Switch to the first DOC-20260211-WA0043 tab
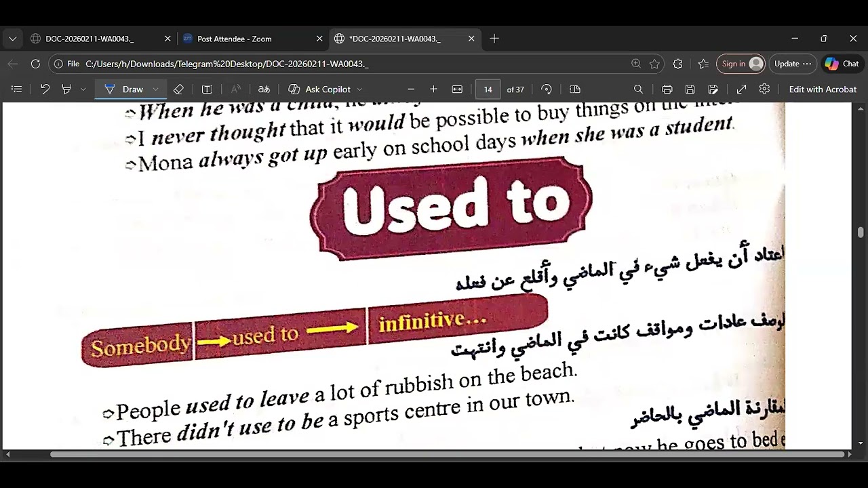The width and height of the screenshot is (868, 488). click(x=100, y=39)
